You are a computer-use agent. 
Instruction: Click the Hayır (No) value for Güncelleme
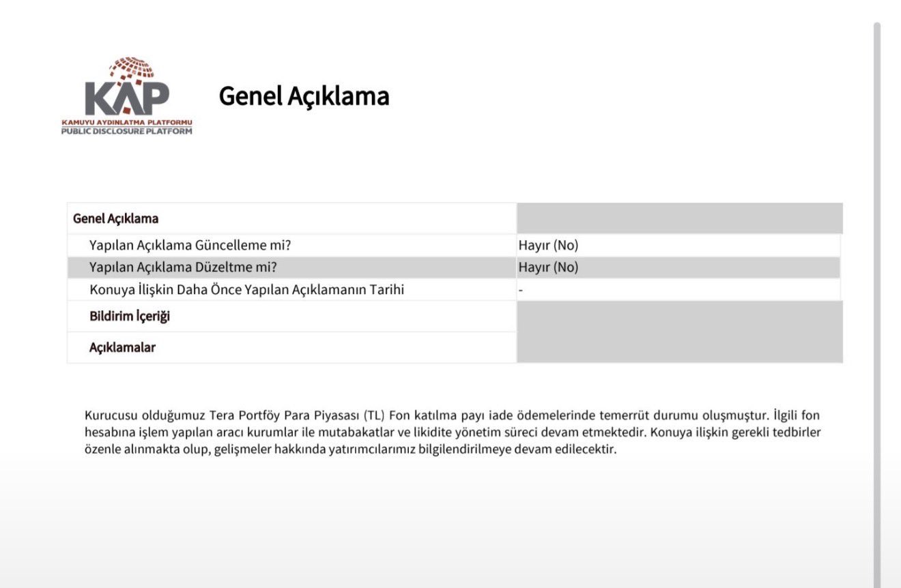pos(548,246)
